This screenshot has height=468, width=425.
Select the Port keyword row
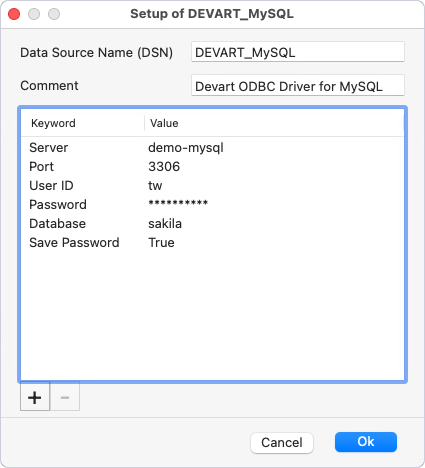(x=41, y=166)
